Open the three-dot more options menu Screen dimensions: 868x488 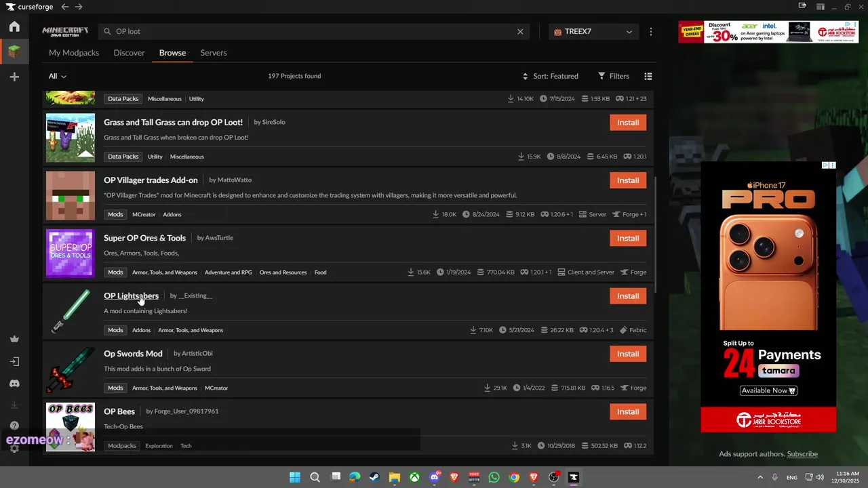[x=651, y=31]
